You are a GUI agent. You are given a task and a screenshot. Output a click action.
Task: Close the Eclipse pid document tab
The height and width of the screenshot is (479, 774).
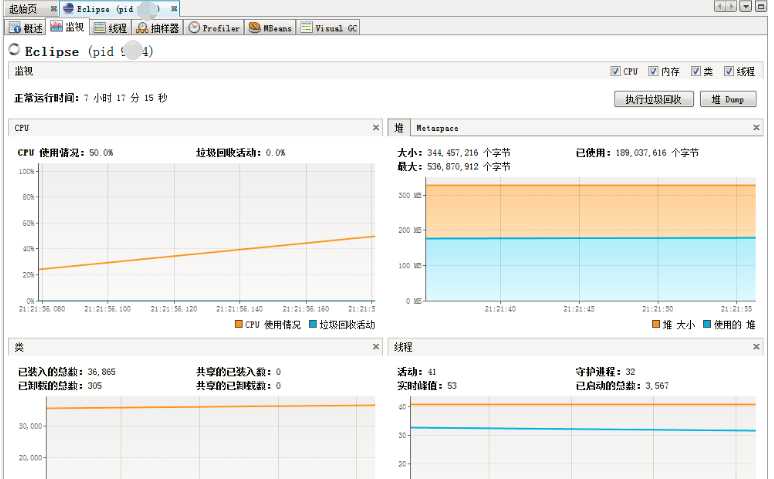point(174,9)
